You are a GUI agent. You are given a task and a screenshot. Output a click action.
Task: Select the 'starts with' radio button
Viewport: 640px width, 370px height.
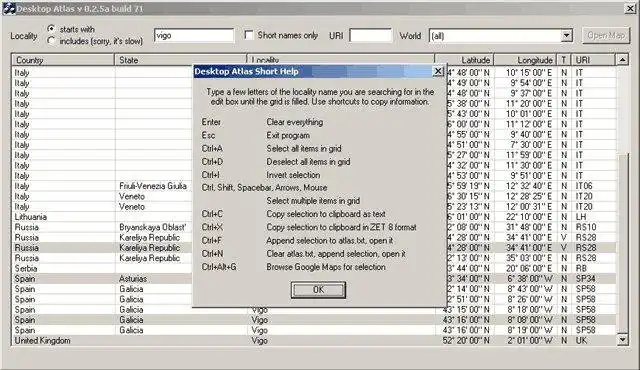pos(51,29)
